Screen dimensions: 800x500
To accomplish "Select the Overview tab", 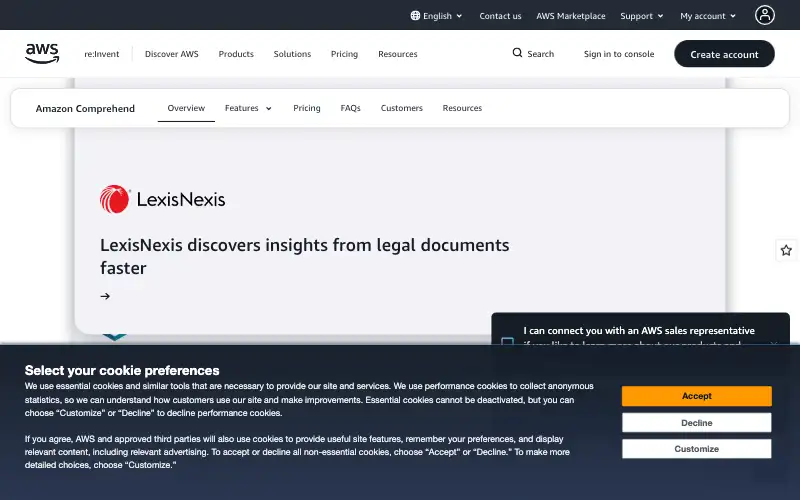I will [186, 108].
